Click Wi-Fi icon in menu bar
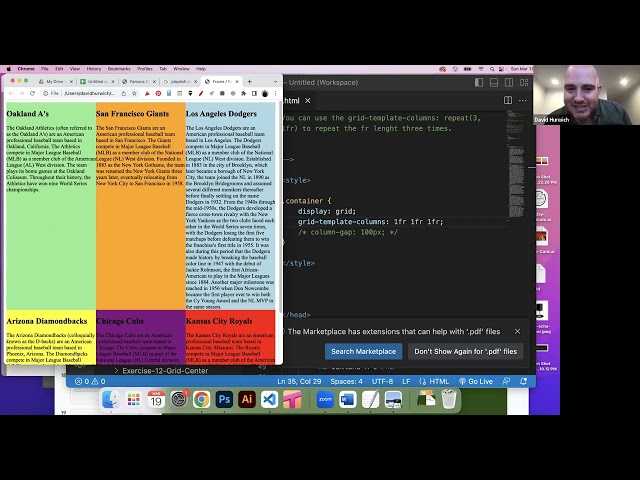Viewport: 640px width, 480px height. 481,69
